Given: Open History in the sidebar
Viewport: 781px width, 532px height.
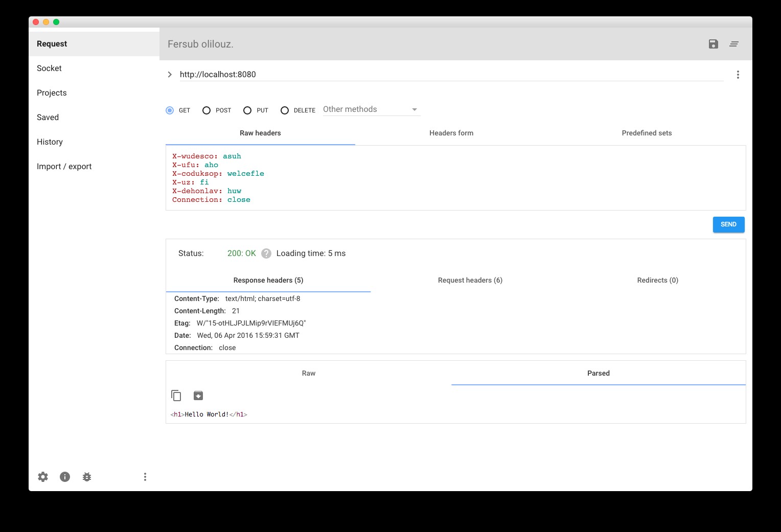Looking at the screenshot, I should point(50,142).
